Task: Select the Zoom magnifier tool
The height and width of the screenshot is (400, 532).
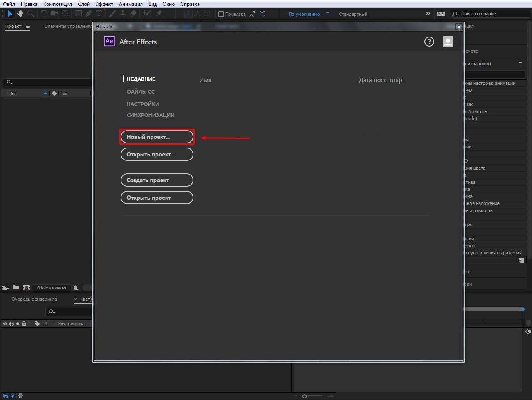Action: [30, 14]
